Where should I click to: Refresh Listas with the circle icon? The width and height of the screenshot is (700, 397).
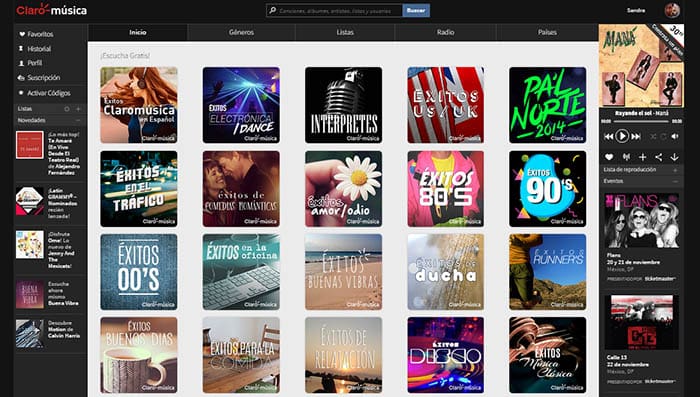[67, 109]
